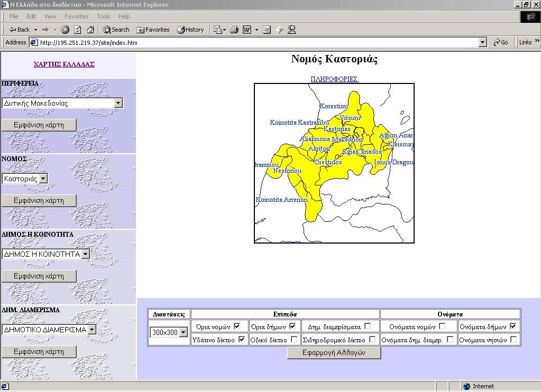Click Vitsiou label on the map
Image resolution: width=541 pixels, height=392 pixels.
(350, 118)
